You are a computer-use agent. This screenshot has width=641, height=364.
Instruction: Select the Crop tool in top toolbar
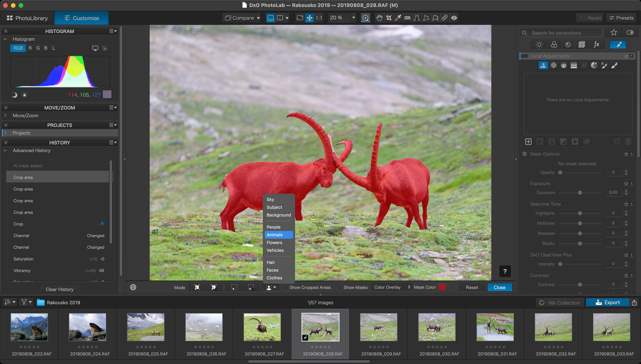(x=389, y=18)
